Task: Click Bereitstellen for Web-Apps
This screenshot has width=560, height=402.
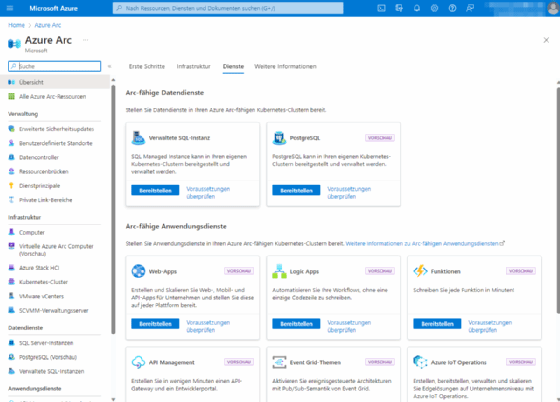Action: [155, 324]
